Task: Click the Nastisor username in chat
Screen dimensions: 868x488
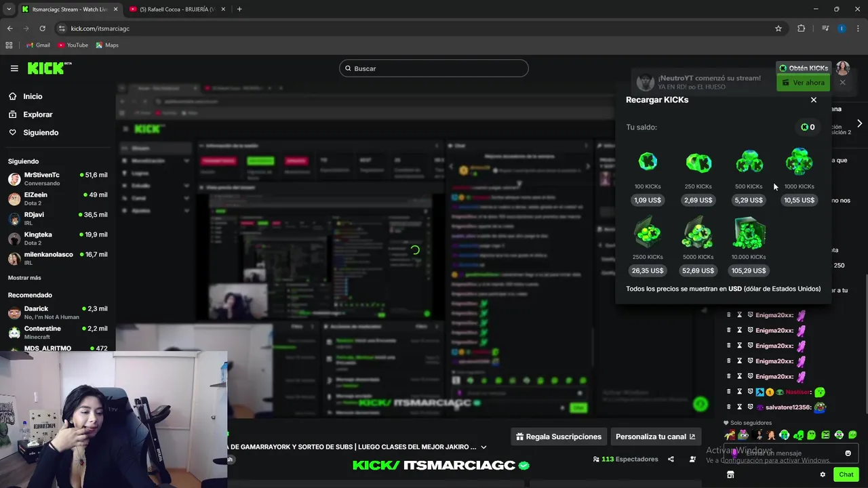Action: (x=798, y=392)
